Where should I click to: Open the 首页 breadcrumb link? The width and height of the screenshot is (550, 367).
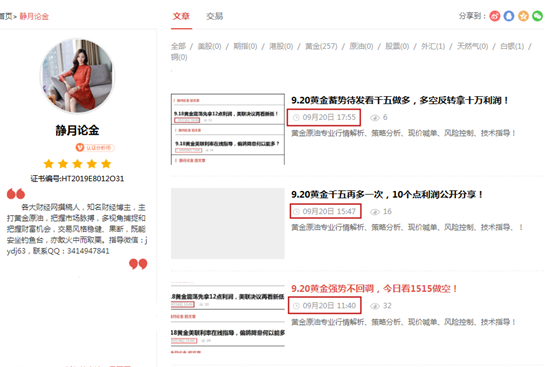tap(6, 16)
